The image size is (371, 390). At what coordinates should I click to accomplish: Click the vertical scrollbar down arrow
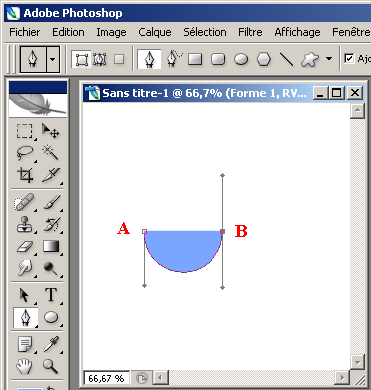[x=357, y=362]
